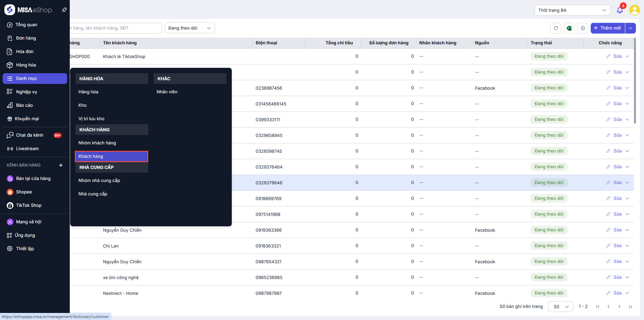The width and height of the screenshot is (644, 320).
Task: Export the list with the Excel icon
Action: 569,28
